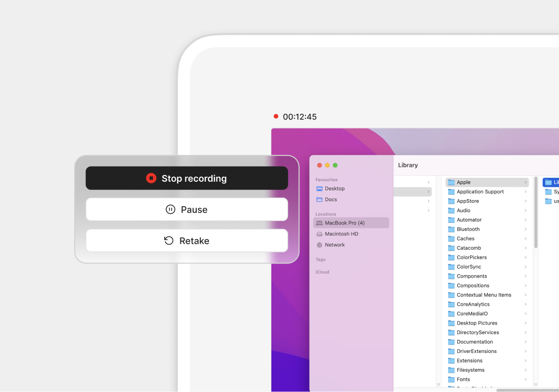The height and width of the screenshot is (392, 559).
Task: Click the Application Support folder icon
Action: 451,192
